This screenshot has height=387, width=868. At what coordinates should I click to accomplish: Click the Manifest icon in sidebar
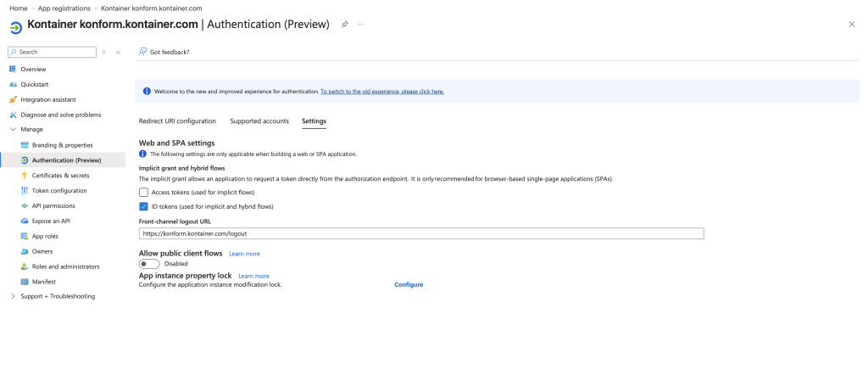click(x=25, y=282)
